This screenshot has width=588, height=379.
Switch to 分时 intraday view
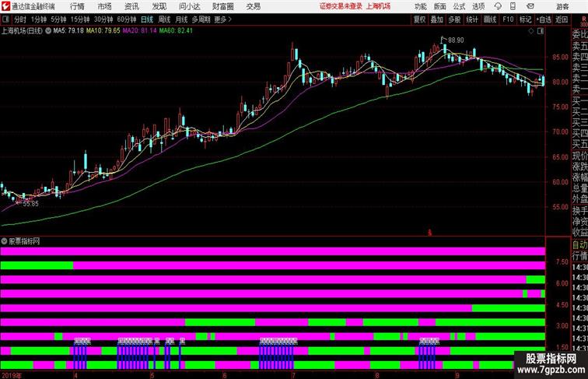tap(20, 19)
